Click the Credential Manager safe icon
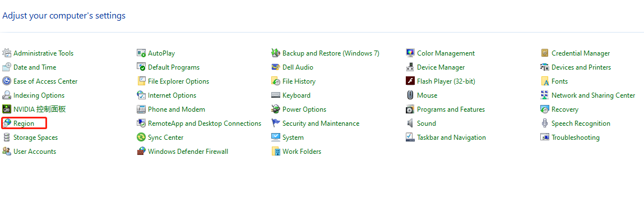Image resolution: width=644 pixels, height=215 pixels. point(545,53)
